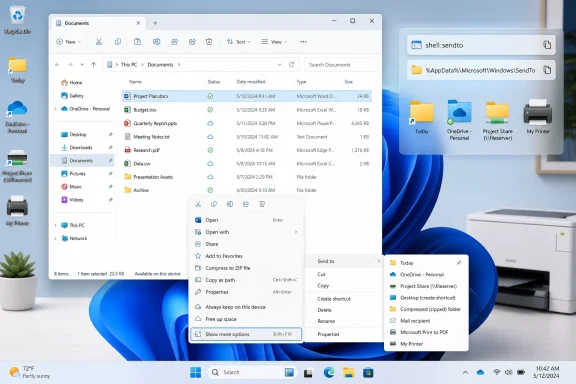This screenshot has height=384, width=576.
Task: Click the Rename icon in Explorer toolbar
Action: point(156,42)
